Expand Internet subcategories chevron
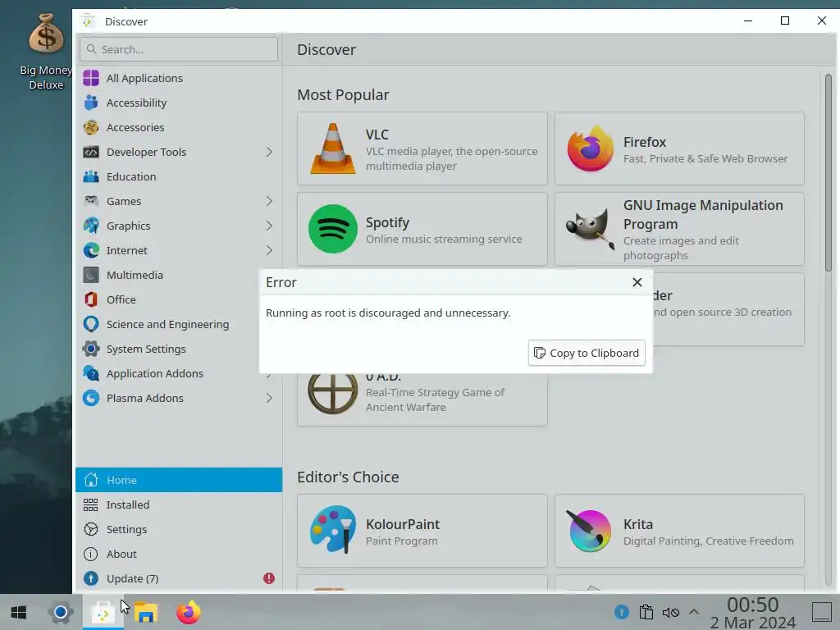Screen dimensions: 840x630 pyautogui.click(x=269, y=251)
